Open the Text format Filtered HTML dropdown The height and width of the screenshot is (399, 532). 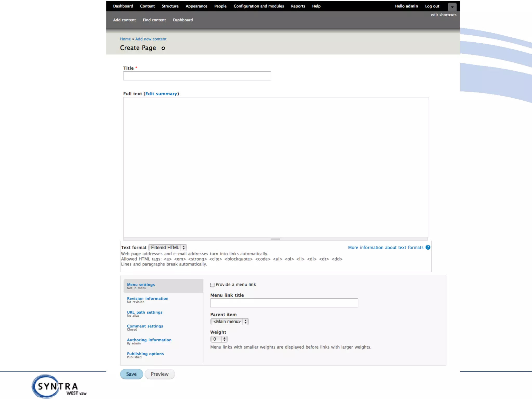168,248
